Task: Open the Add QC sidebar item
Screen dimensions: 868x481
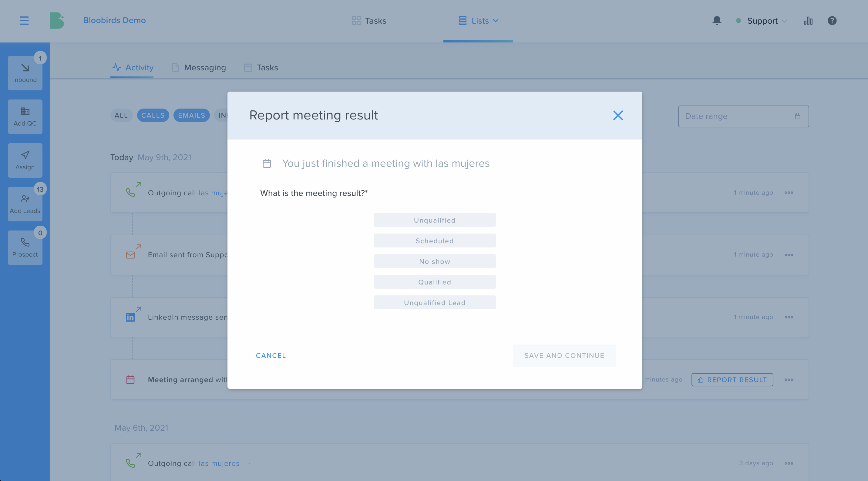Action: click(25, 116)
